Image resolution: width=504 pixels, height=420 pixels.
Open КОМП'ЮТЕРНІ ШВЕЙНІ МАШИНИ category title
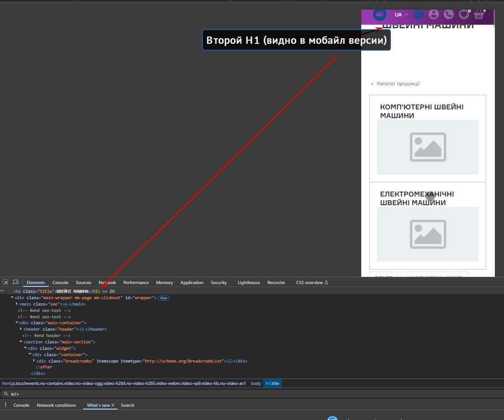pos(422,111)
